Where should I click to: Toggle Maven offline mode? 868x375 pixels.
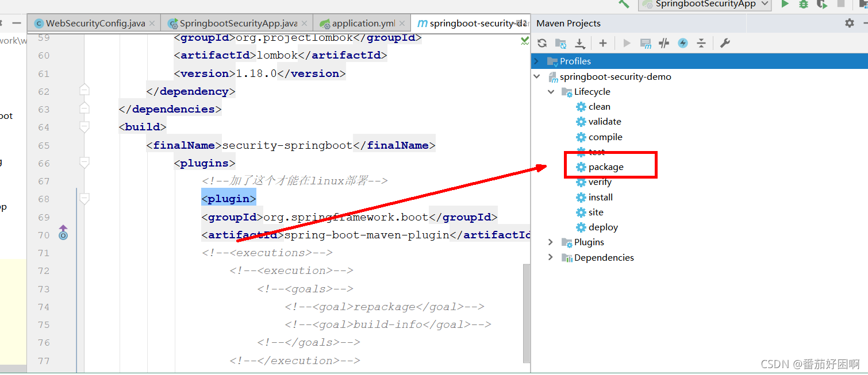pos(664,43)
